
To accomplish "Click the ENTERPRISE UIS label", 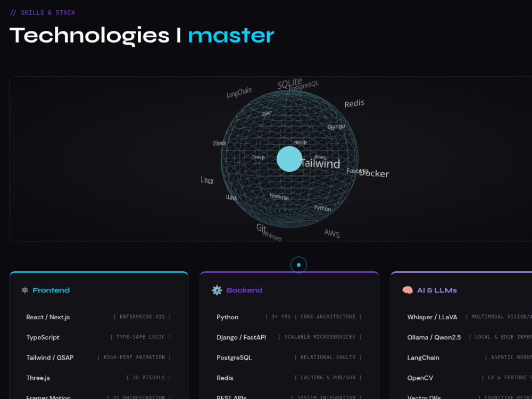I will pyautogui.click(x=142, y=317).
